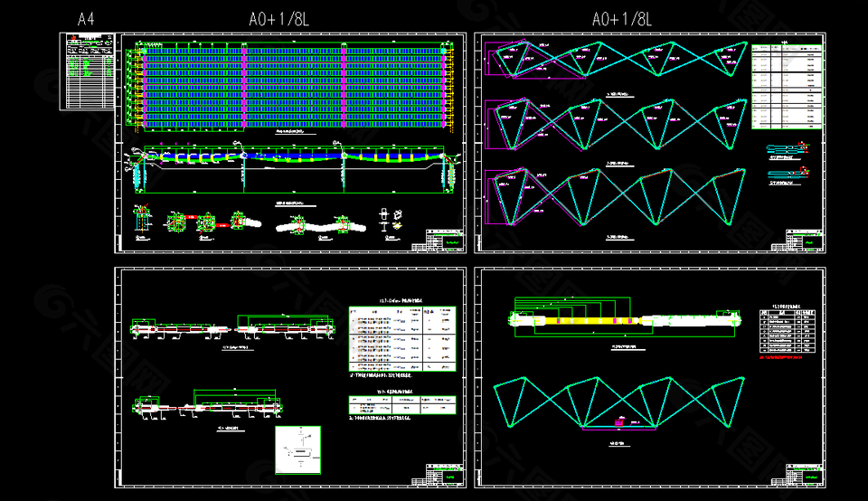This screenshot has width=868, height=501.
Task: Click the parts table in bottom-right sheet
Action: tap(788, 330)
